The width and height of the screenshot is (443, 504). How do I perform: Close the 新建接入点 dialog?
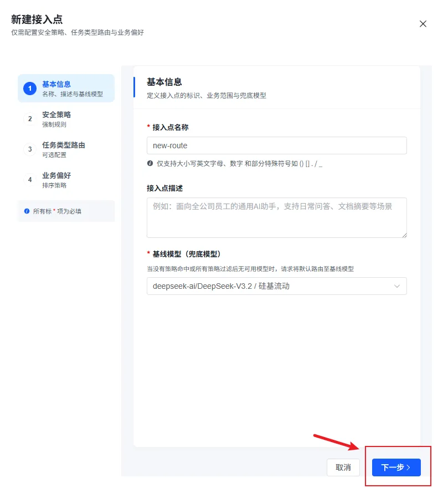(423, 24)
